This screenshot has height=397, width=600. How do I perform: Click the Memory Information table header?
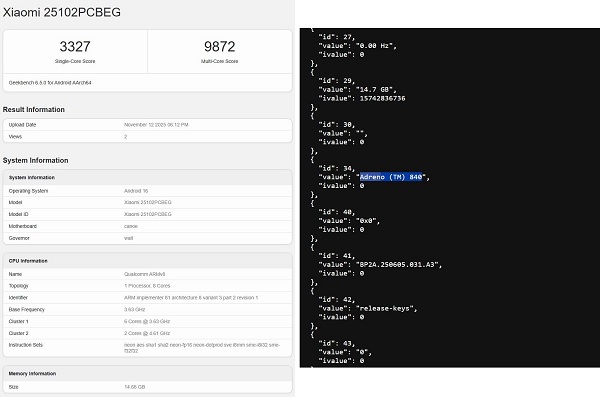pyautogui.click(x=33, y=374)
